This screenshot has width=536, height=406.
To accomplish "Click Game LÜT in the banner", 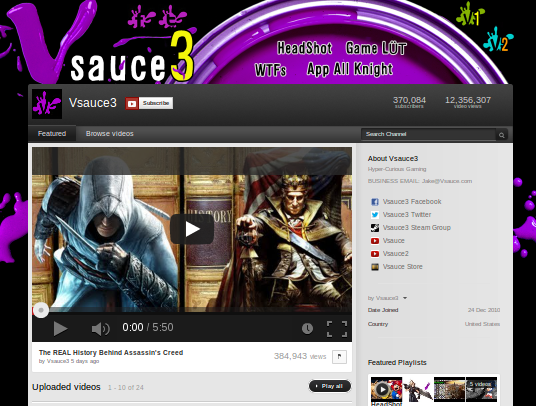I will coord(376,48).
